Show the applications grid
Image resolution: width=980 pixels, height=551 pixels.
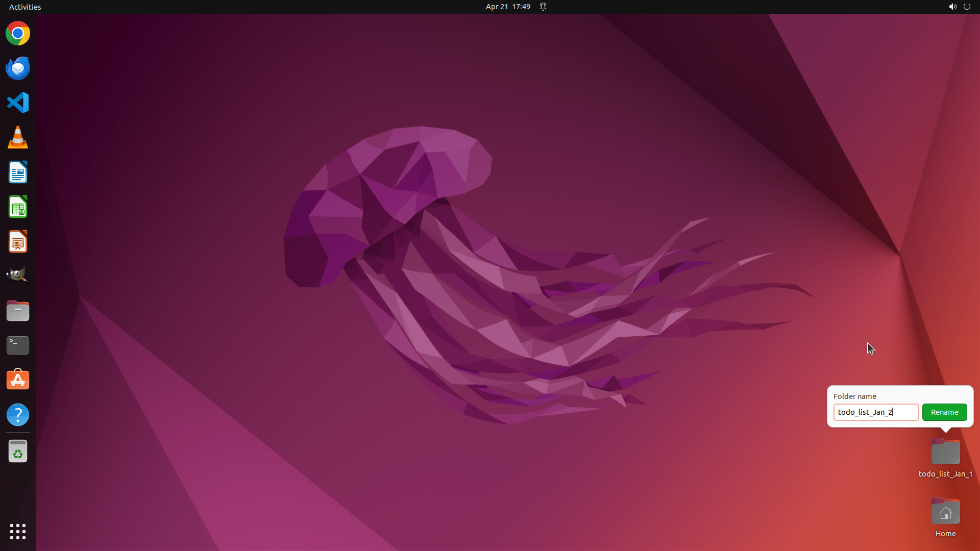tap(18, 532)
